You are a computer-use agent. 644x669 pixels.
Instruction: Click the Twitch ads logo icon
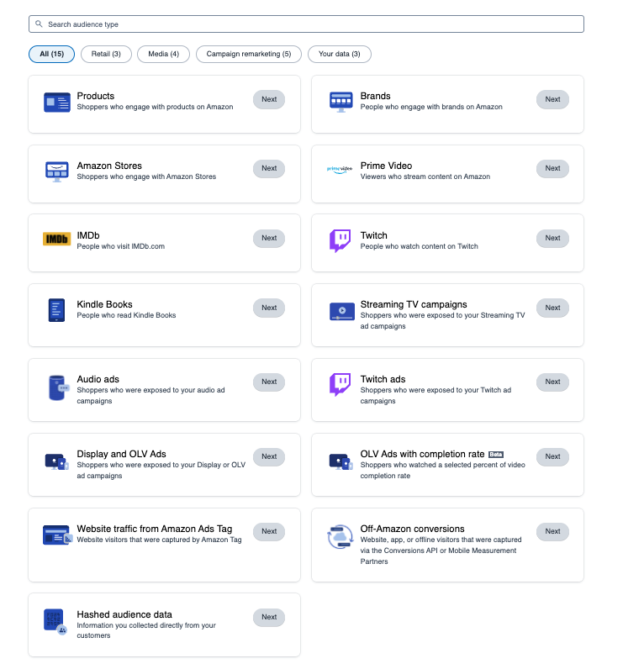tap(340, 384)
